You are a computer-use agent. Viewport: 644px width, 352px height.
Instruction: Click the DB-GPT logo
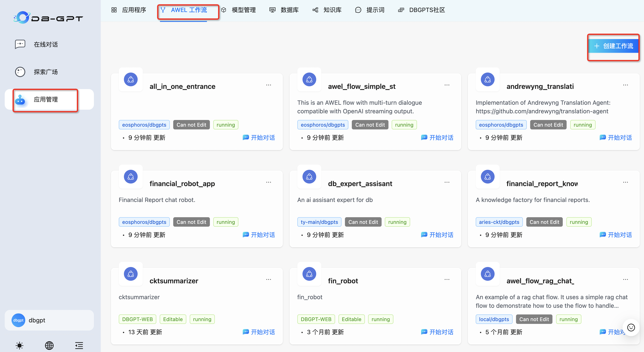point(48,18)
